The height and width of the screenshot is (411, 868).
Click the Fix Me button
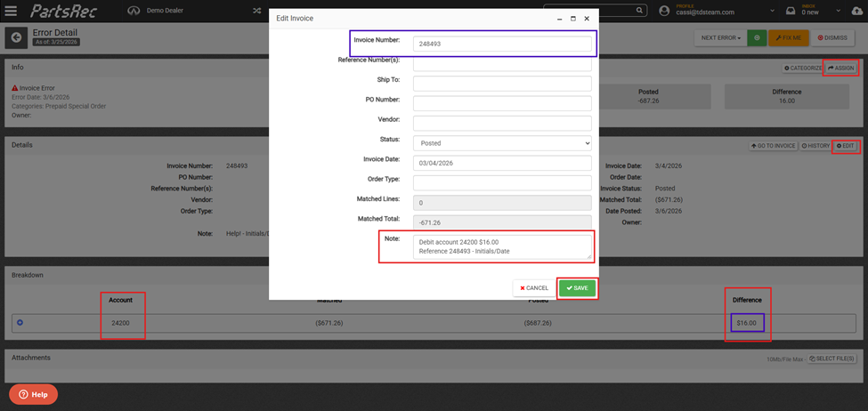788,37
